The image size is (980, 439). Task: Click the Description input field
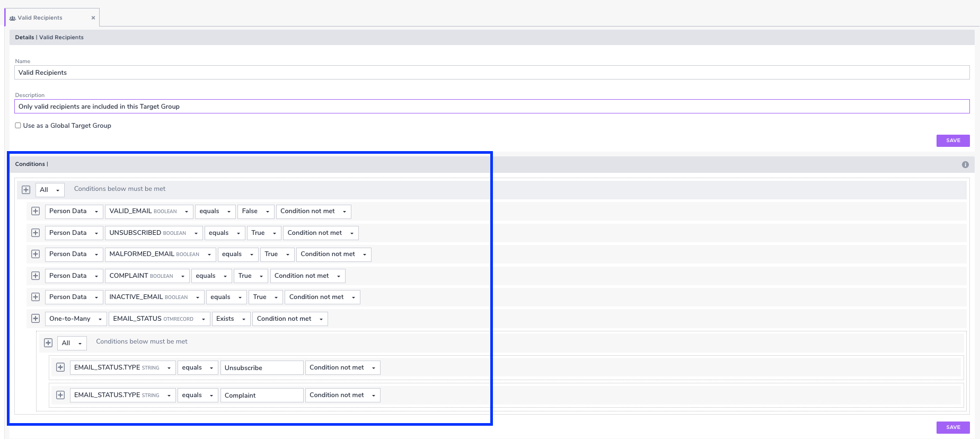click(492, 107)
